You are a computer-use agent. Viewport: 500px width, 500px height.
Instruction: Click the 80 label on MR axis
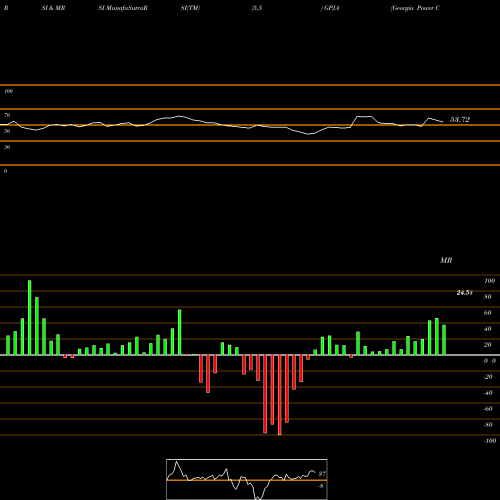(x=488, y=297)
